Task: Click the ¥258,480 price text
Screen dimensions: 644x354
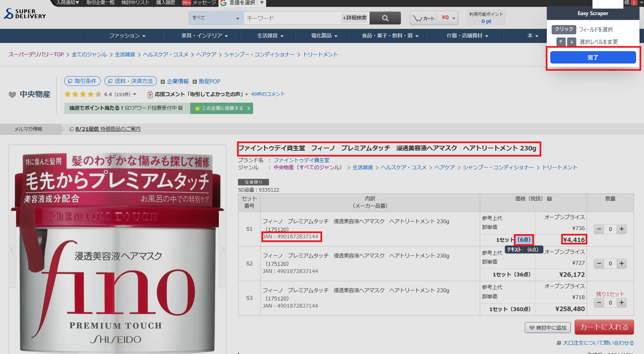Action: coord(570,309)
